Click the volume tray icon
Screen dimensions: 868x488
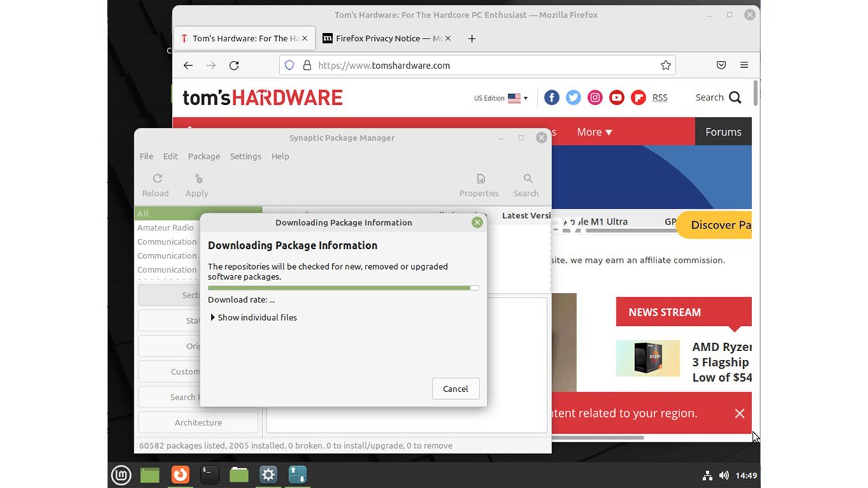click(724, 476)
